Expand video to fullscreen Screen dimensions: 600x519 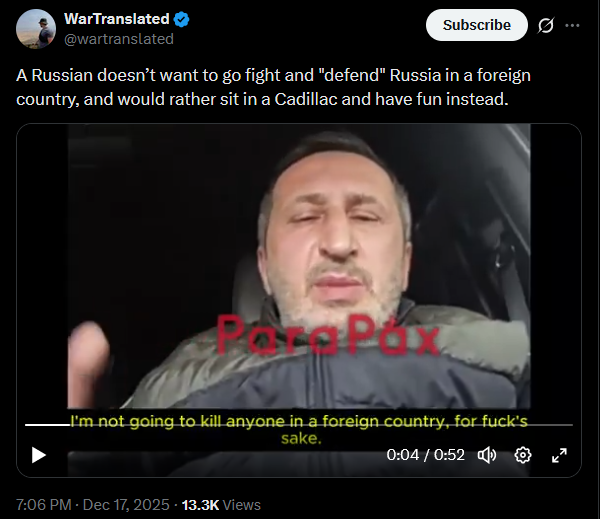(559, 455)
